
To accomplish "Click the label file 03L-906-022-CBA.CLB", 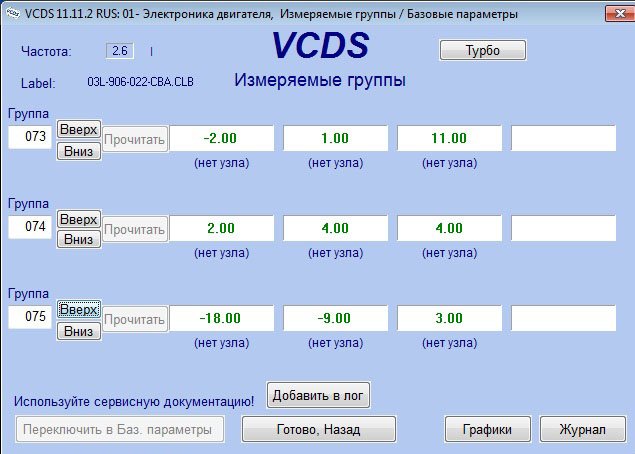I will [141, 82].
